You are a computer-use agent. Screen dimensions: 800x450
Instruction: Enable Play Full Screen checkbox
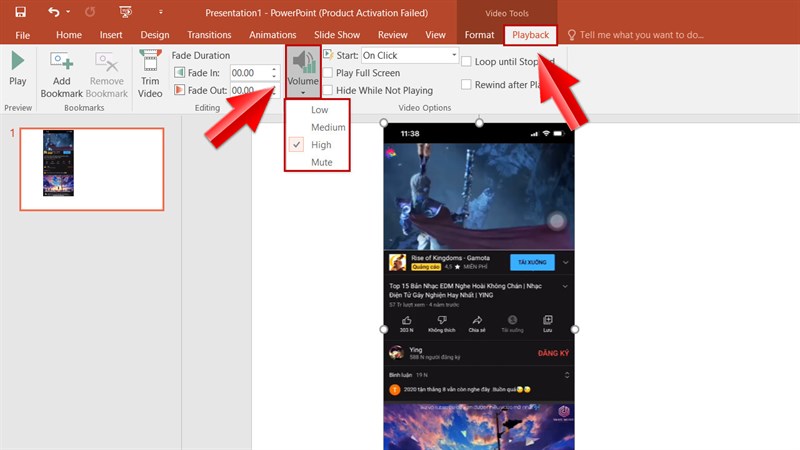point(328,73)
